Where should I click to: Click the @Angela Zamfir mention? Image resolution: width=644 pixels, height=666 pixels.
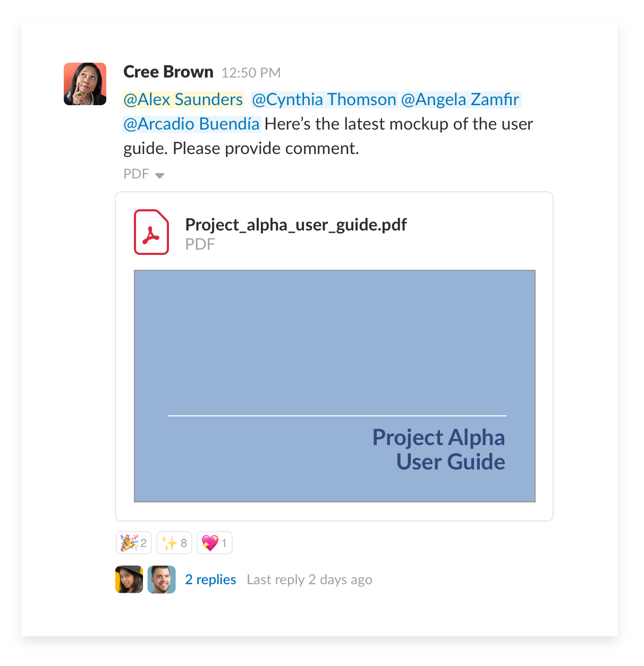(460, 100)
